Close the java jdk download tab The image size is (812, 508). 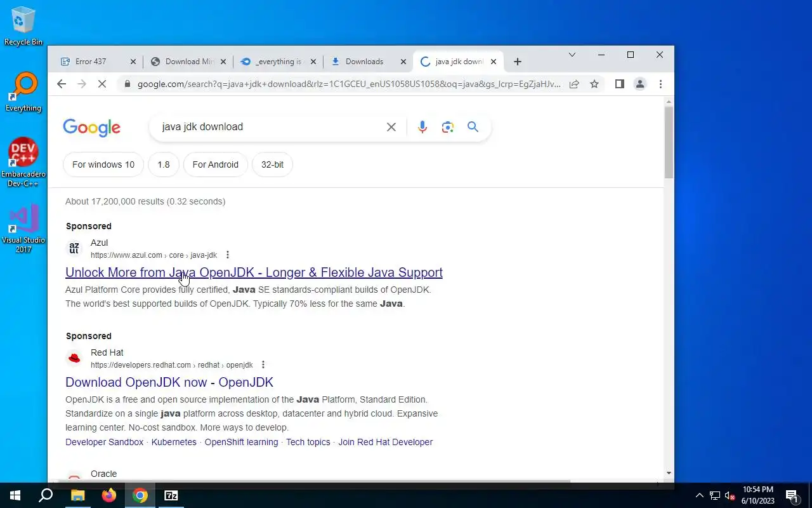tap(494, 62)
